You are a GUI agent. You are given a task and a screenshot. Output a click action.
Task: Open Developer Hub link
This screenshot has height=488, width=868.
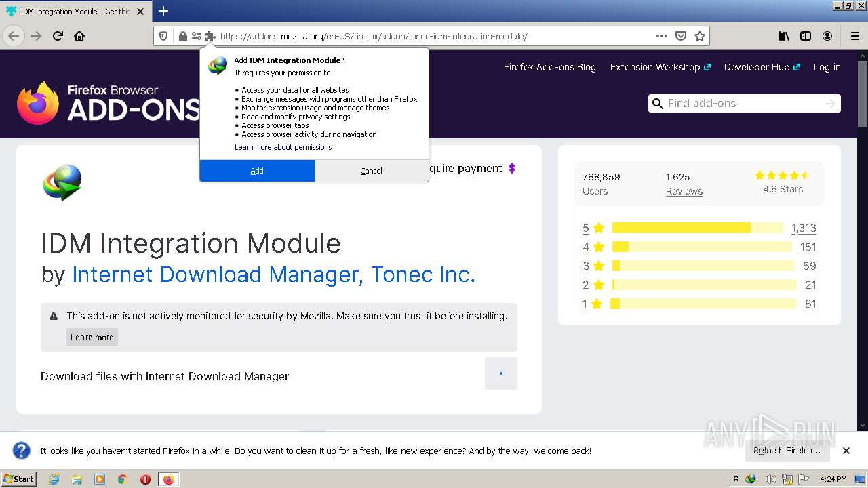pyautogui.click(x=762, y=67)
